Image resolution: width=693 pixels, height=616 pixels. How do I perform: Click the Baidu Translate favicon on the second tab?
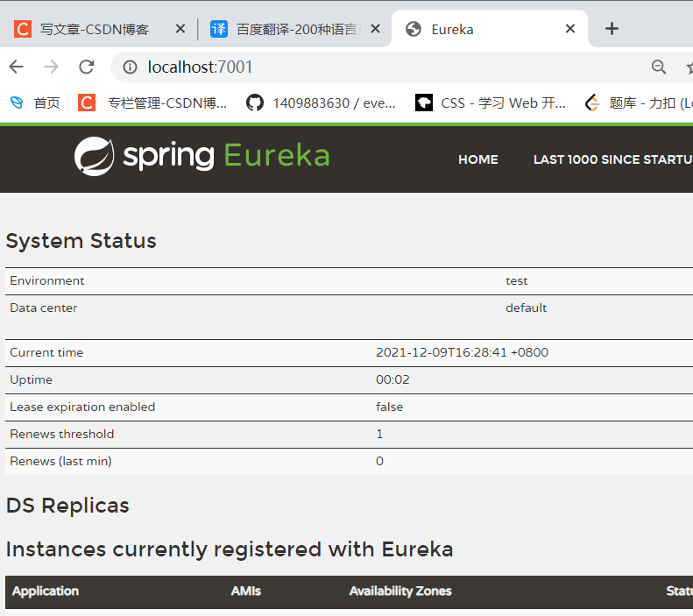(219, 29)
